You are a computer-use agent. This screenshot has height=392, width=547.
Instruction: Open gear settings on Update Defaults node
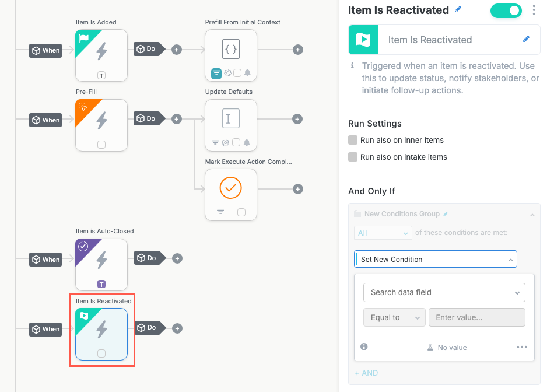click(x=226, y=142)
